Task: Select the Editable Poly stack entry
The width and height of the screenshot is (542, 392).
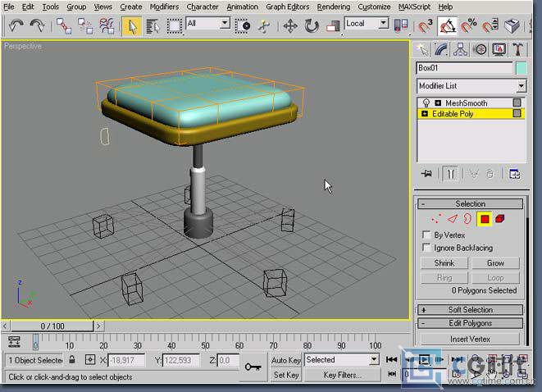Action: (x=471, y=114)
